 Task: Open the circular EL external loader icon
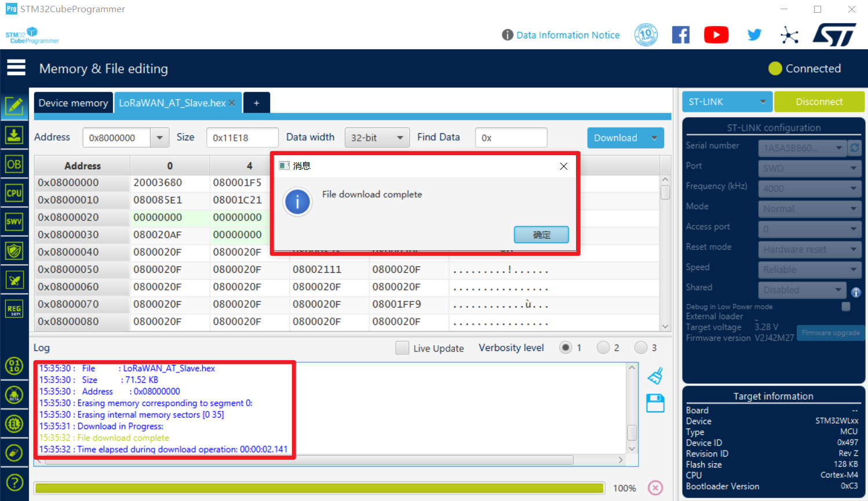14,424
